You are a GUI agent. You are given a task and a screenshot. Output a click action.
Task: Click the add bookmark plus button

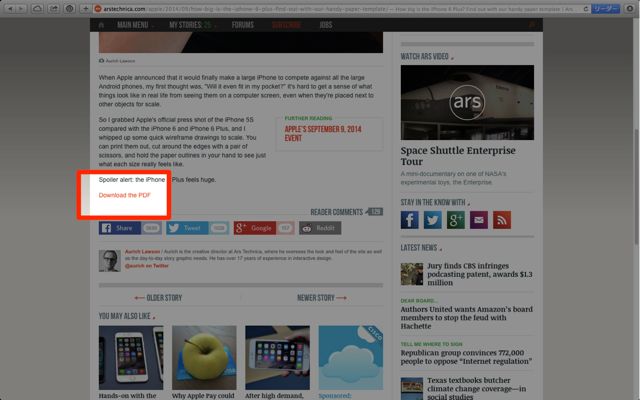85,9
